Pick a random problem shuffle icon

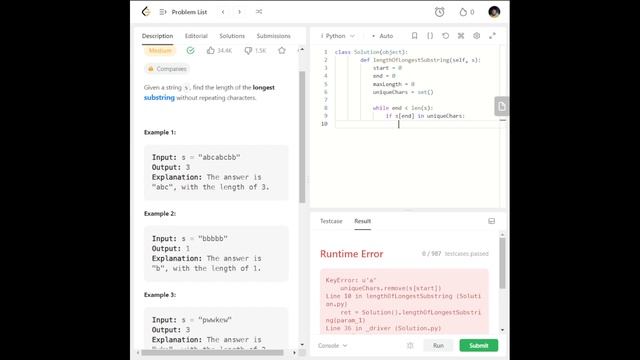pos(259,12)
